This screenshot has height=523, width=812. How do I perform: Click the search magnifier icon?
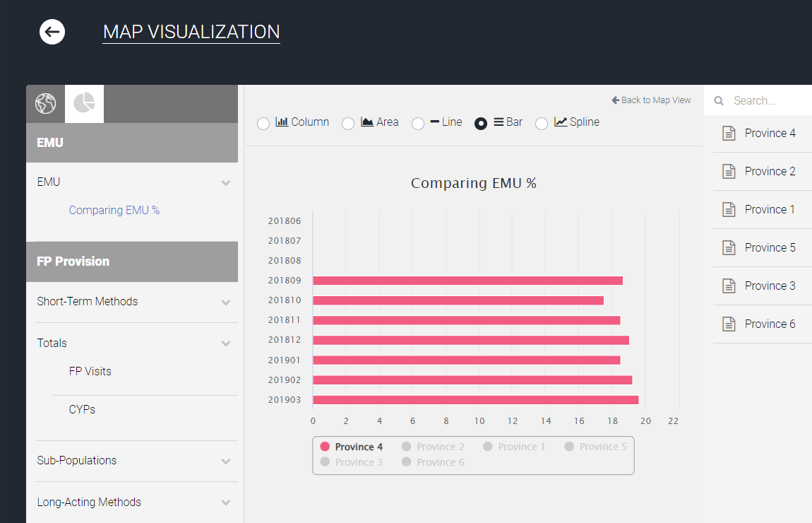[x=719, y=100]
